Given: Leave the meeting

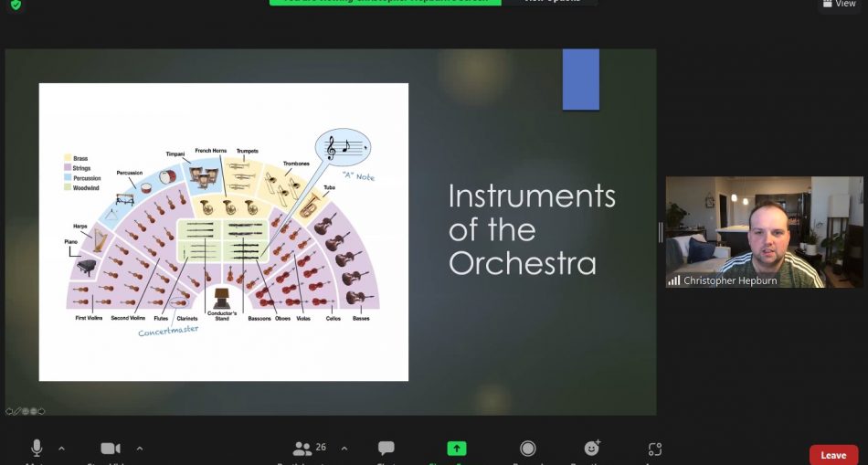Looking at the screenshot, I should click(833, 455).
